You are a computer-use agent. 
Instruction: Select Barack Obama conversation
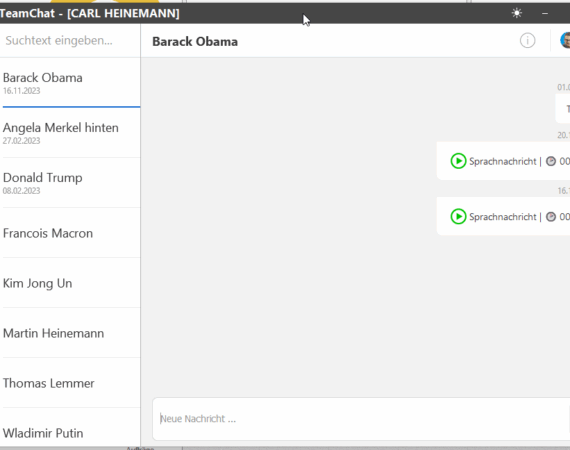(x=70, y=84)
